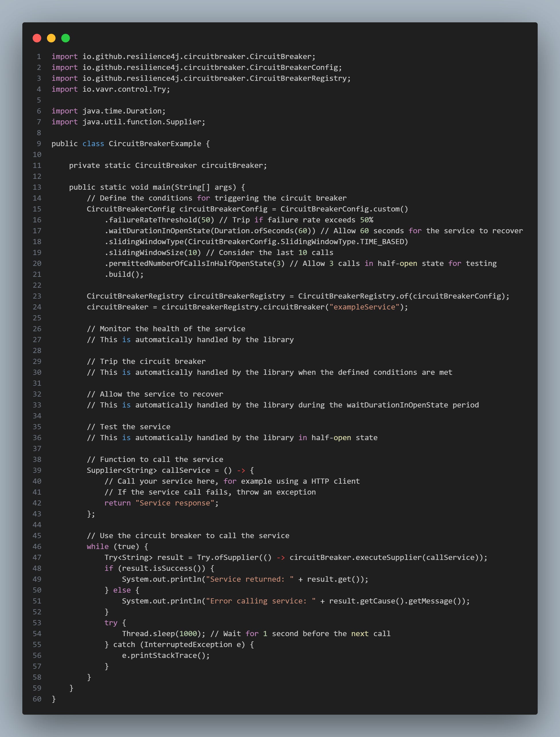Click 'catch (InterruptedException e)' text
This screenshot has height=737, width=560.
coord(179,644)
